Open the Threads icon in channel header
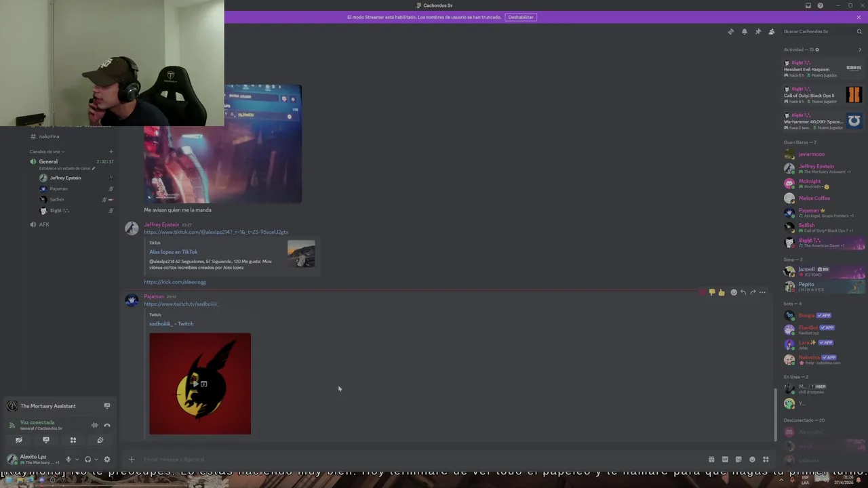 (730, 32)
